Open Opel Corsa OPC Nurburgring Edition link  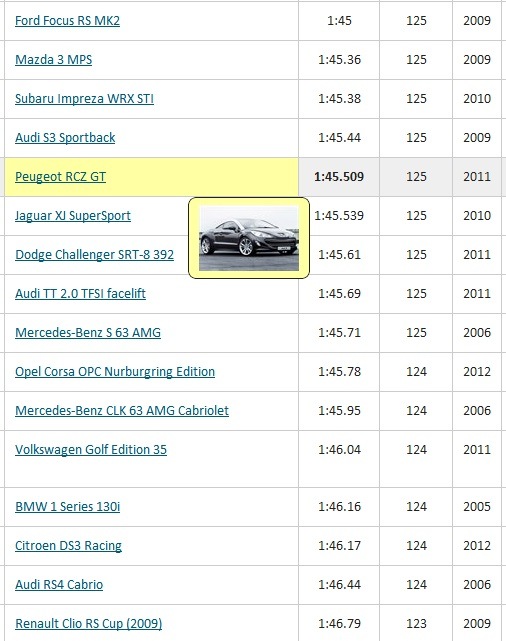(x=115, y=372)
